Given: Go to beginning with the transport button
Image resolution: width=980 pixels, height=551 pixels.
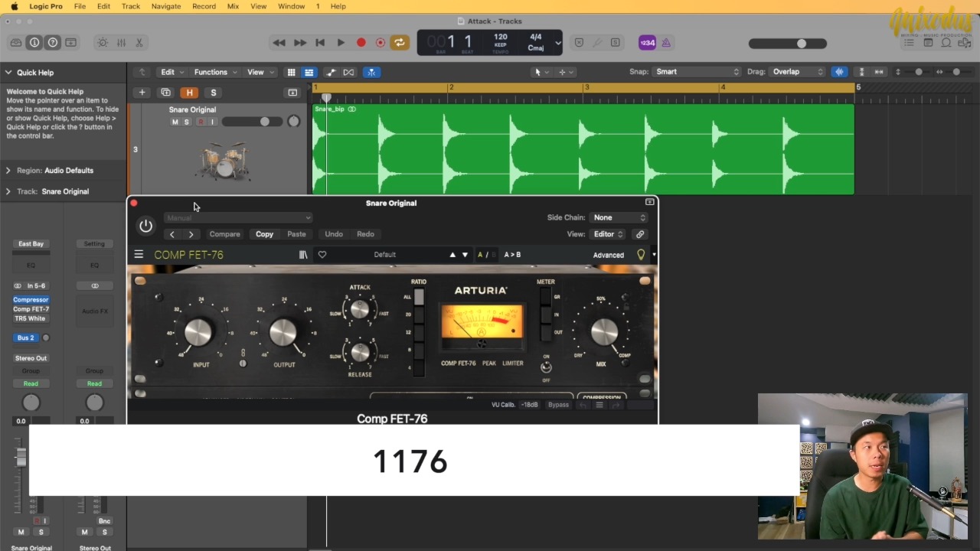Looking at the screenshot, I should [320, 43].
